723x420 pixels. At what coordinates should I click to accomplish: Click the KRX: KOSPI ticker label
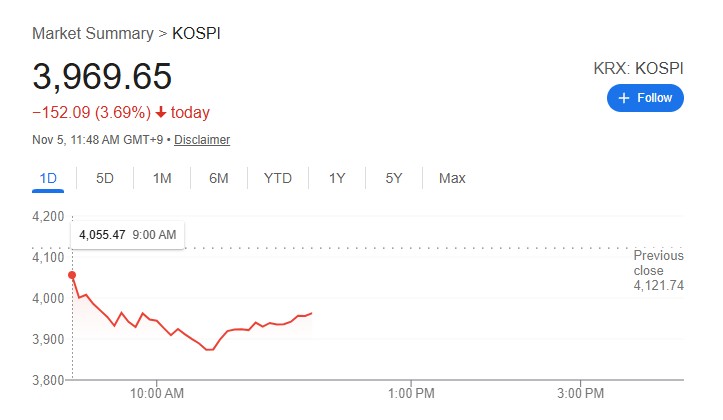click(x=639, y=68)
